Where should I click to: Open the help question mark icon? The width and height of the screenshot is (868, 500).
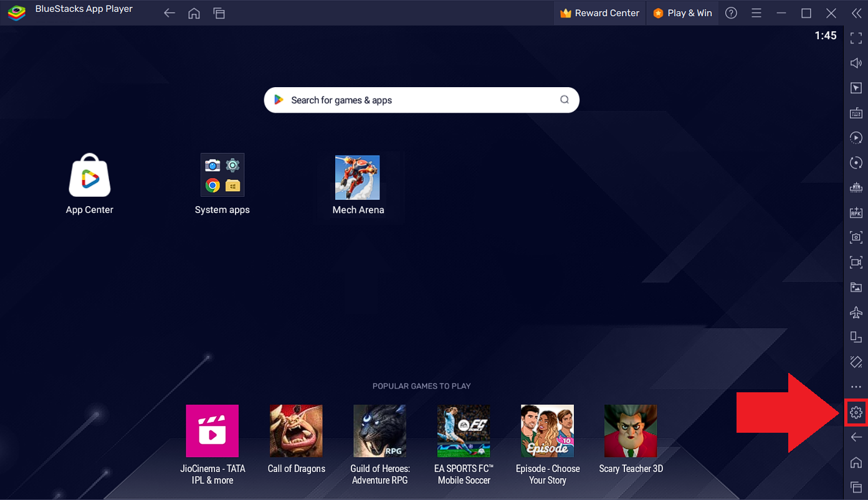tap(732, 13)
